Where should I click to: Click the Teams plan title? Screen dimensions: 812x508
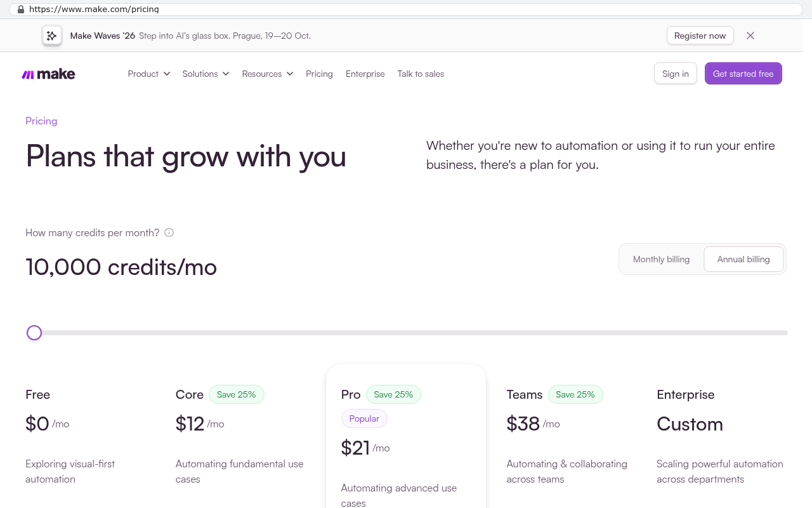pyautogui.click(x=524, y=394)
